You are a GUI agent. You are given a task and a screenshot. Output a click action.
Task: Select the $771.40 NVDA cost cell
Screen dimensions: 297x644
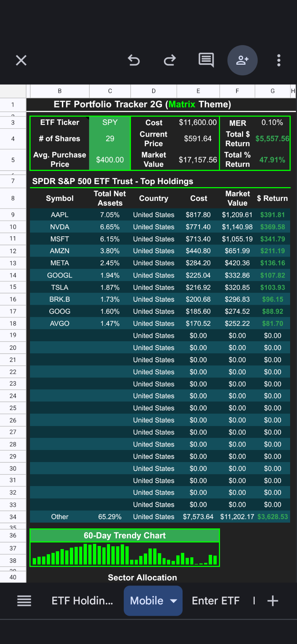(x=198, y=227)
